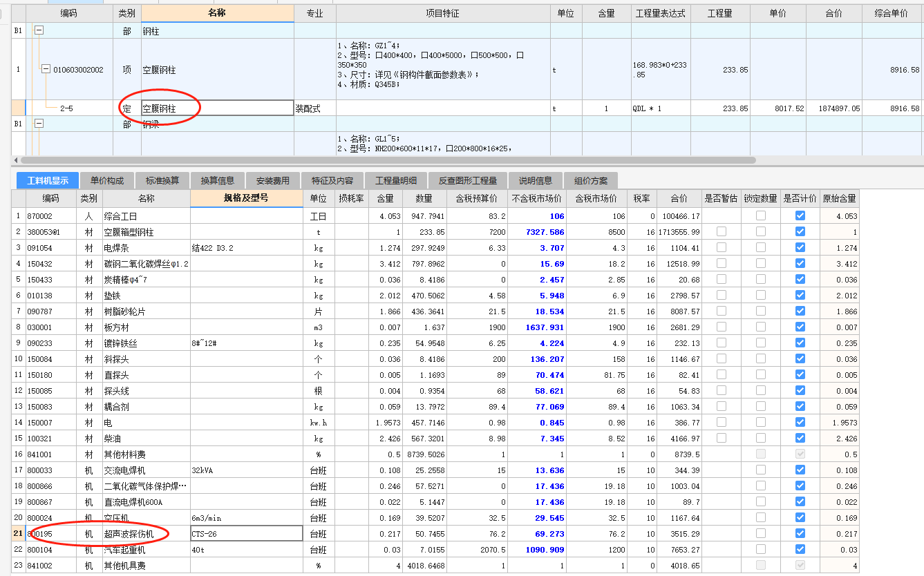Image resolution: width=924 pixels, height=576 pixels.
Task: Select the 换算信息 tab
Action: 218,181
